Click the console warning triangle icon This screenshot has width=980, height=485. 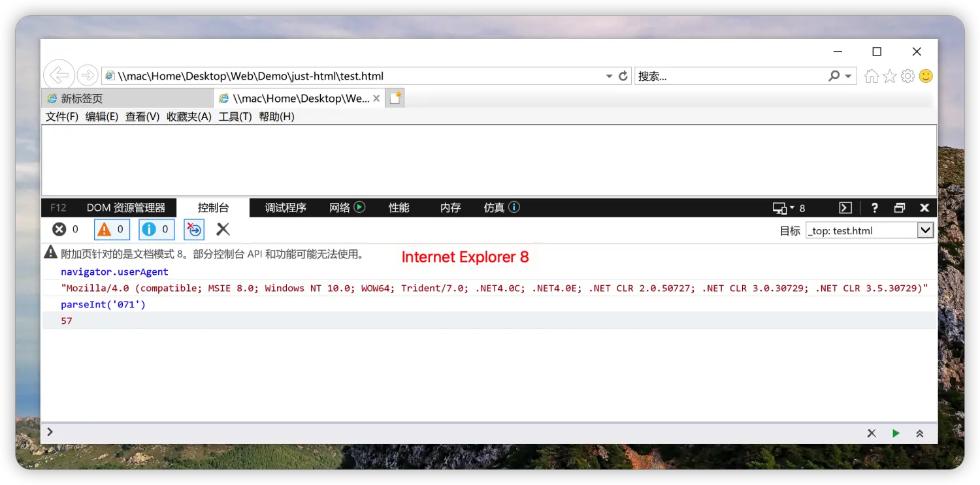[51, 253]
